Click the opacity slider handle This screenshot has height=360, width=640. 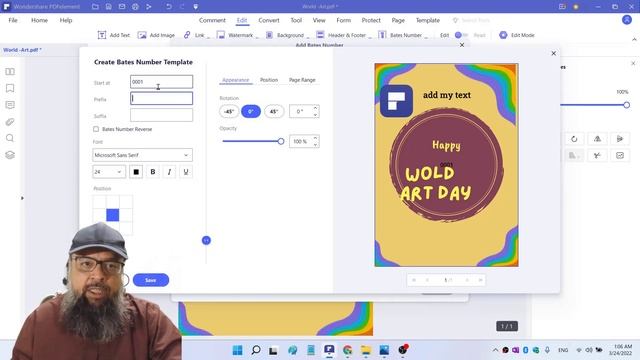point(281,141)
